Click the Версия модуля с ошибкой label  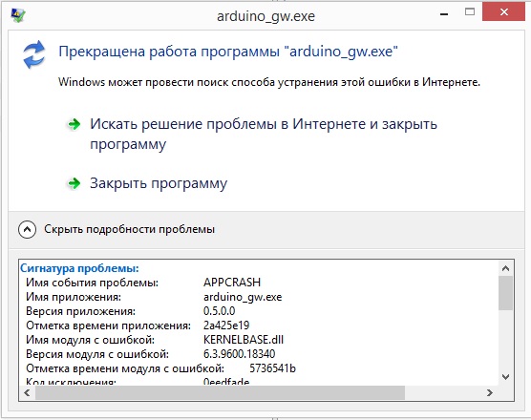coord(97,354)
